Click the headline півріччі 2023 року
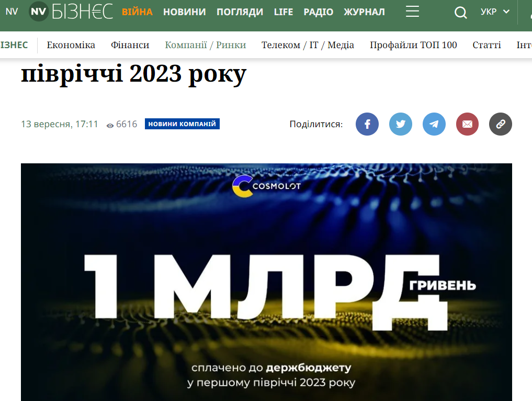This screenshot has height=401, width=532. point(133,74)
